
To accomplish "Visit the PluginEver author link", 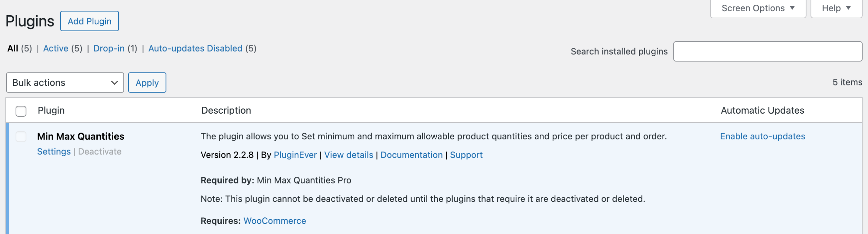I will (x=295, y=155).
